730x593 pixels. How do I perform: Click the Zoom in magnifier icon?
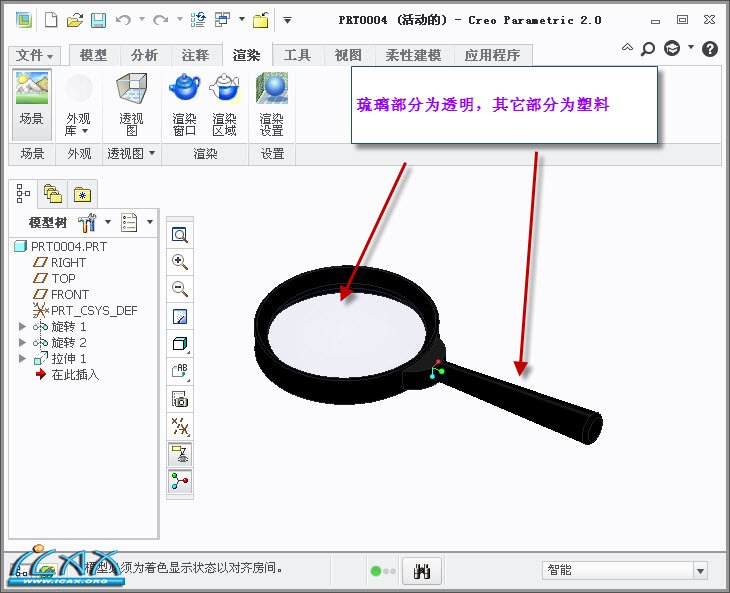180,262
